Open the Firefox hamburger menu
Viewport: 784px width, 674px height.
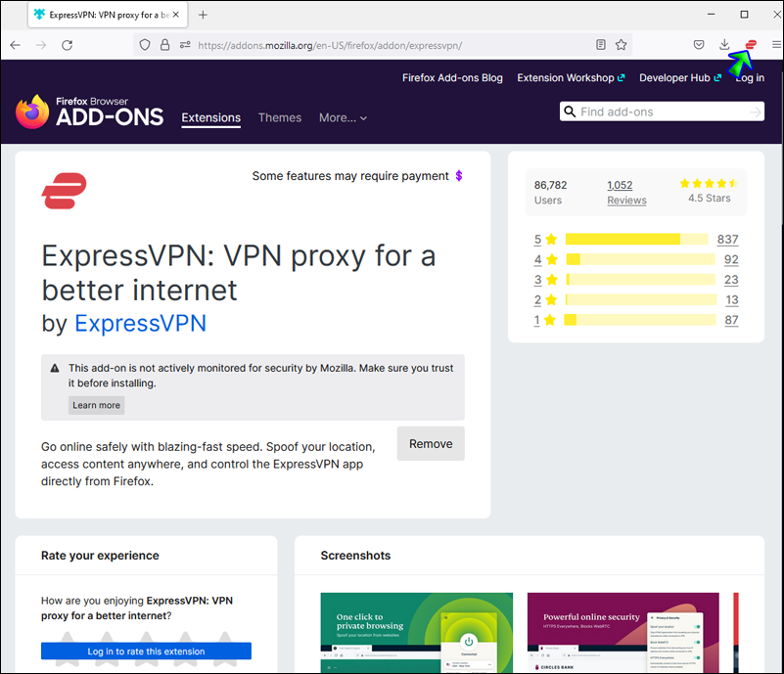(x=776, y=45)
